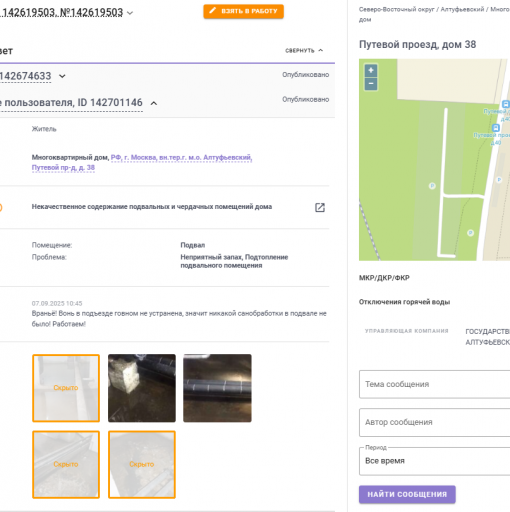Open hidden thumbnail in second row right
This screenshot has height=512, width=510.
pos(142,464)
